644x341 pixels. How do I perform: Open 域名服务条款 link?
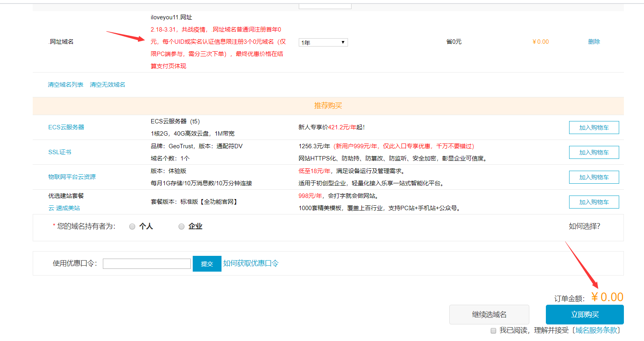[596, 330]
